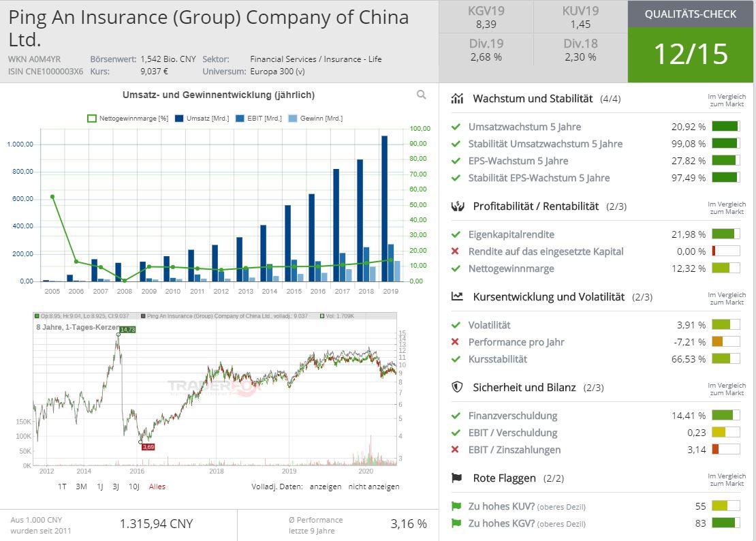The width and height of the screenshot is (756, 541).
Task: Click the Qualitäts-Check 12/15 score panel
Action: pos(691,55)
